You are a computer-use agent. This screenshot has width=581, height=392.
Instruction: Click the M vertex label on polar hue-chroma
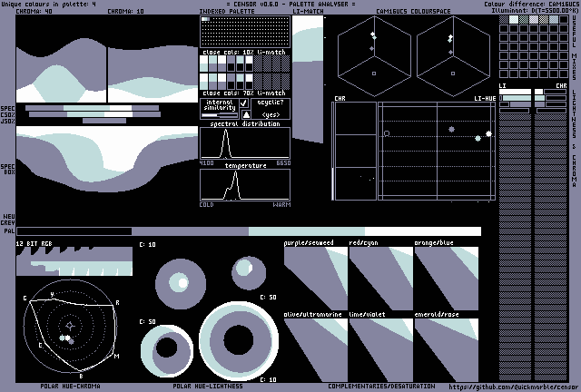point(117,356)
